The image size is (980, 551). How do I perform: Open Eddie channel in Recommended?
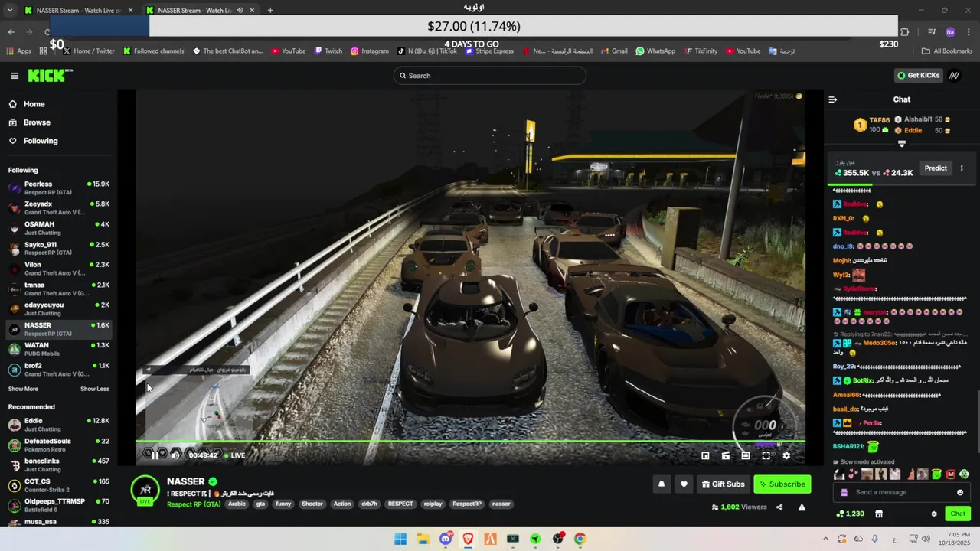59,425
